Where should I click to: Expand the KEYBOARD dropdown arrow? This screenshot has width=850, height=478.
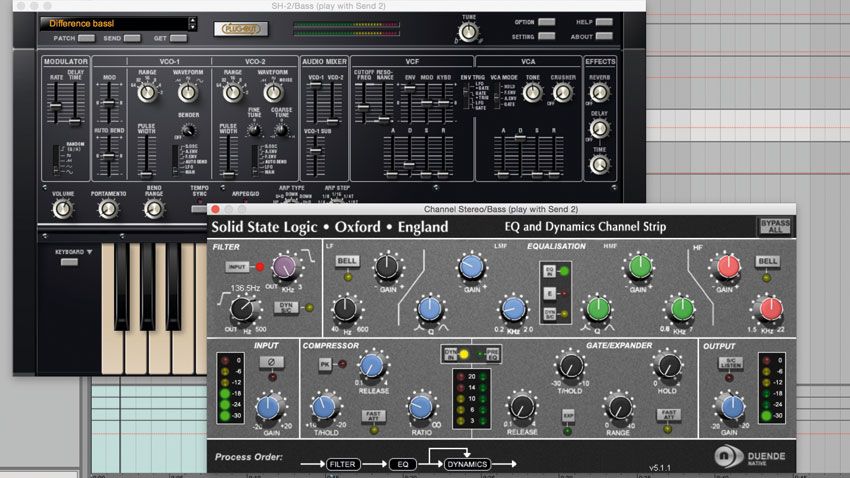pos(89,252)
